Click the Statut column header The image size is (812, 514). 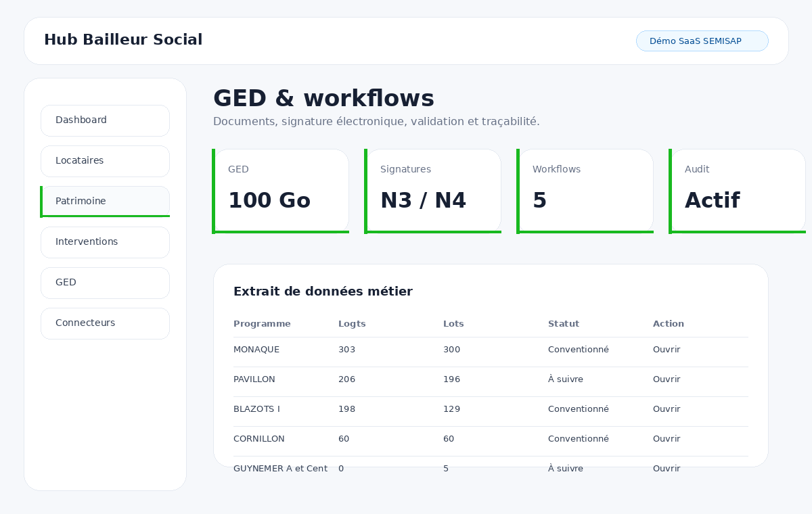point(564,324)
